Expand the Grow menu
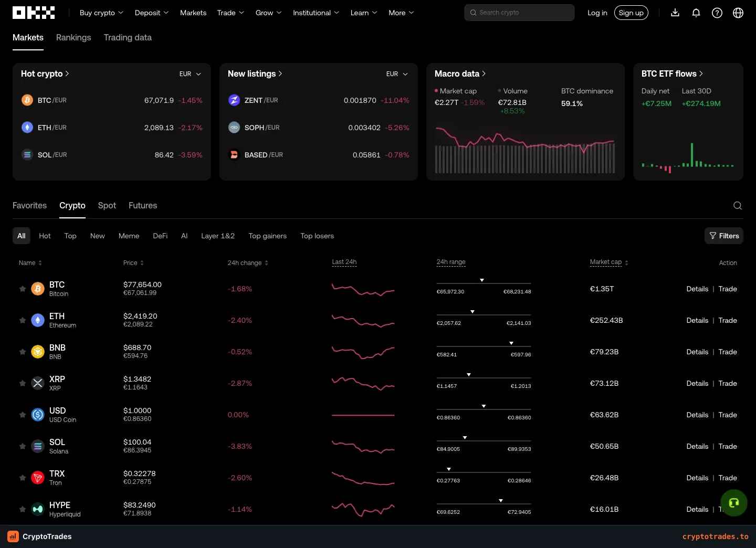The width and height of the screenshot is (756, 548). point(268,13)
